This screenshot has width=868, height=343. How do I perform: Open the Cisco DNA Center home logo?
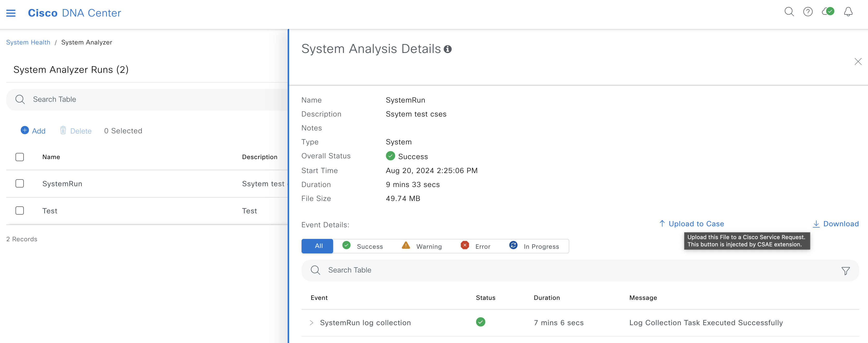pyautogui.click(x=74, y=13)
